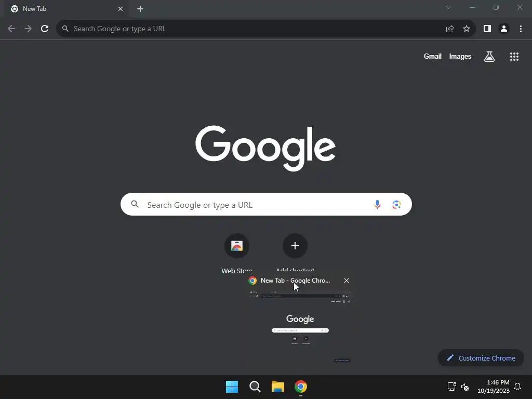Viewport: 532px width, 399px height.
Task: Click the Chrome taskbar icon
Action: (x=301, y=387)
